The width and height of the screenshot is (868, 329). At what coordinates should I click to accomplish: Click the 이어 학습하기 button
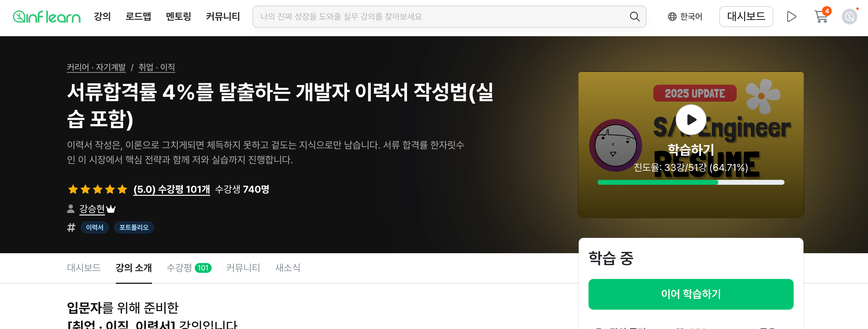tap(691, 294)
